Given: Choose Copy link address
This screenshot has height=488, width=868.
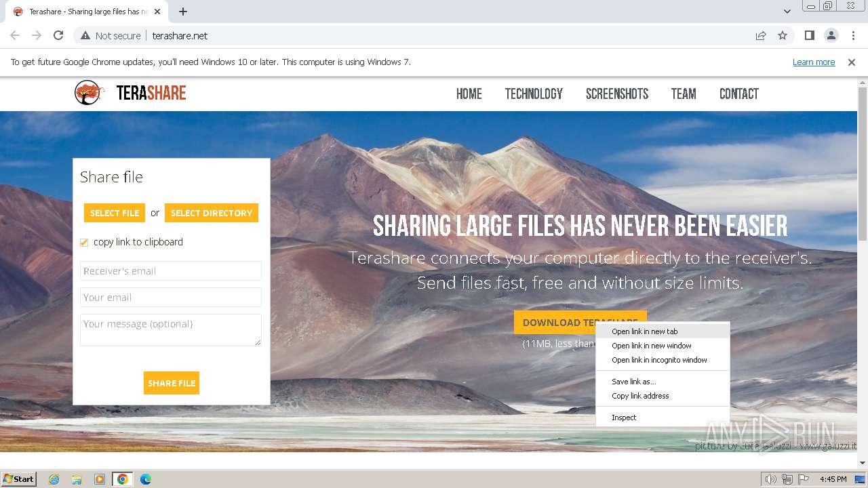Looking at the screenshot, I should click(663, 396).
